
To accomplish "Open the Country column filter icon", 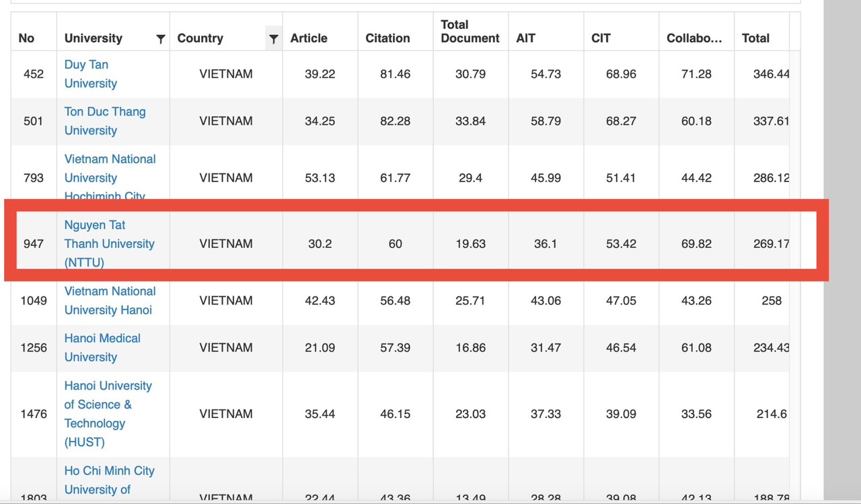I will click(x=273, y=39).
